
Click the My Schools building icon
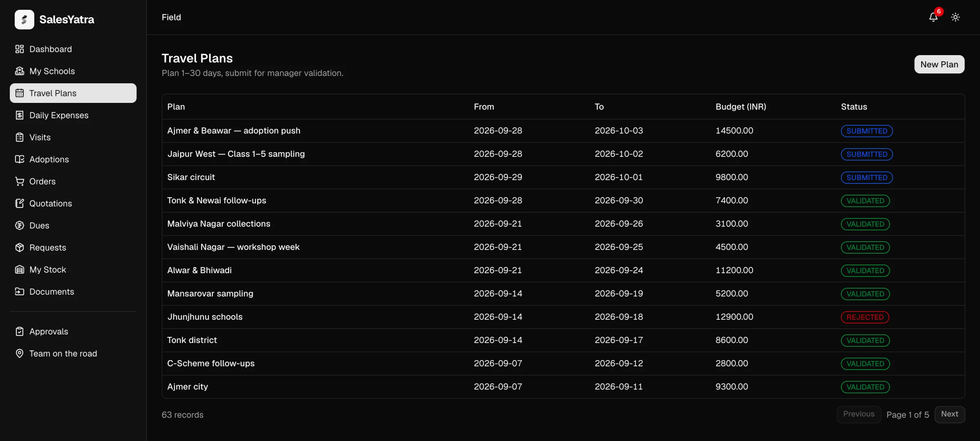point(20,71)
